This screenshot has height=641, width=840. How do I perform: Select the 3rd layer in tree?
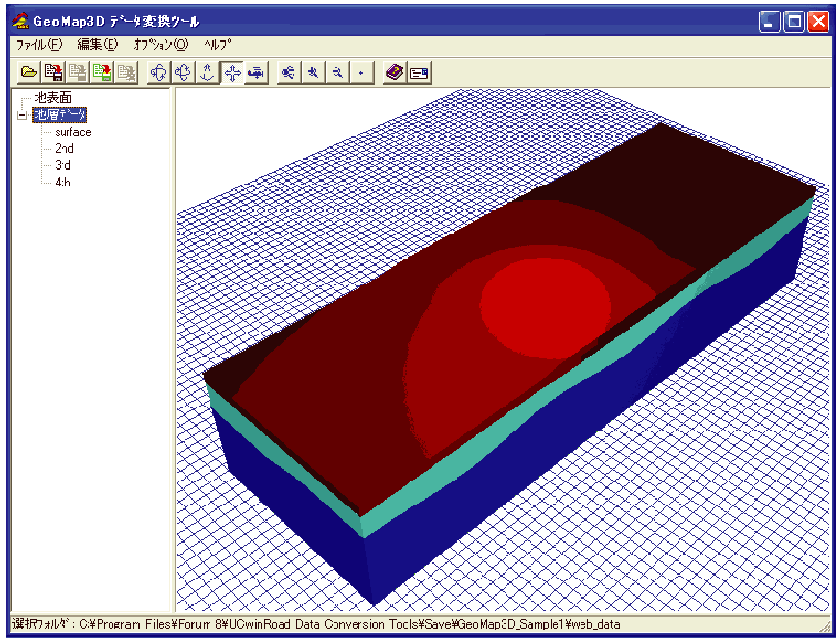pos(62,165)
